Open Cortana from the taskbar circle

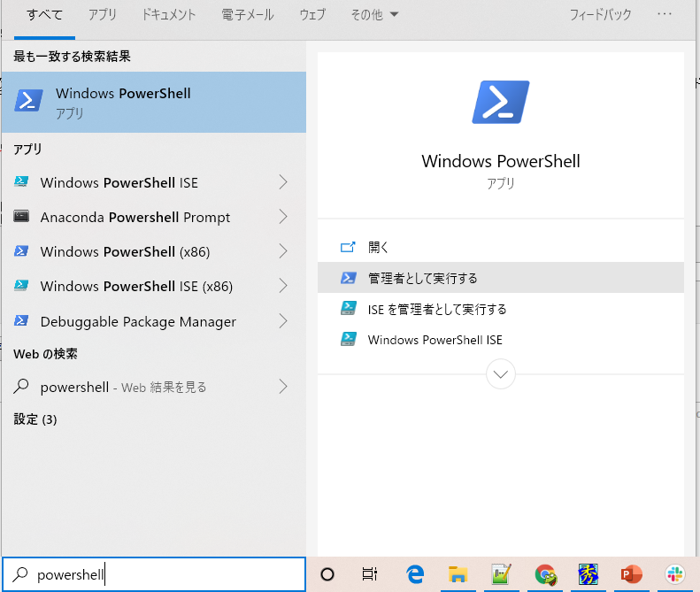pos(327,574)
